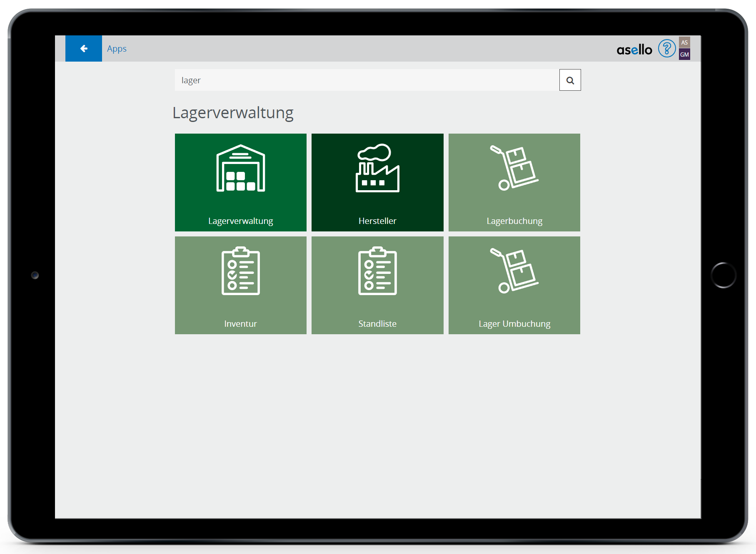Open the Lagerverwaltung tile label
Screen dimensions: 756x554
tap(241, 221)
